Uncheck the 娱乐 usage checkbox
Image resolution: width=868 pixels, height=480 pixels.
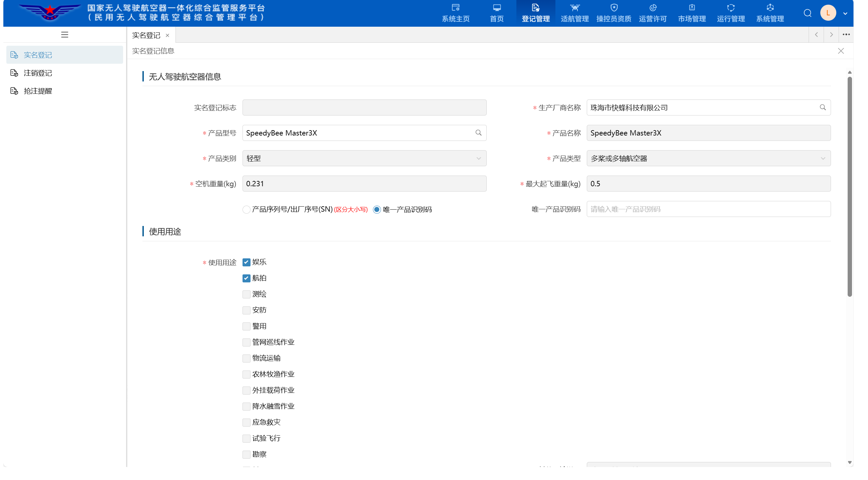[246, 262]
